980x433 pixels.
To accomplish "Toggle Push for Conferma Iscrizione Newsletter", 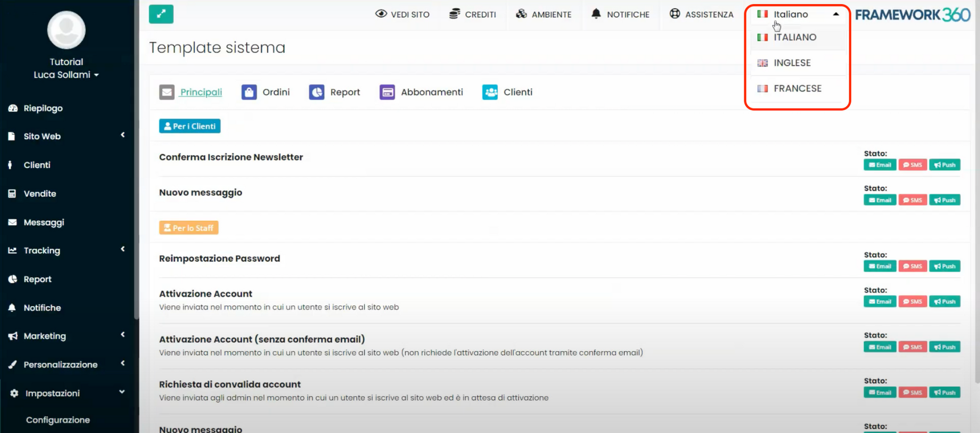I will point(945,165).
